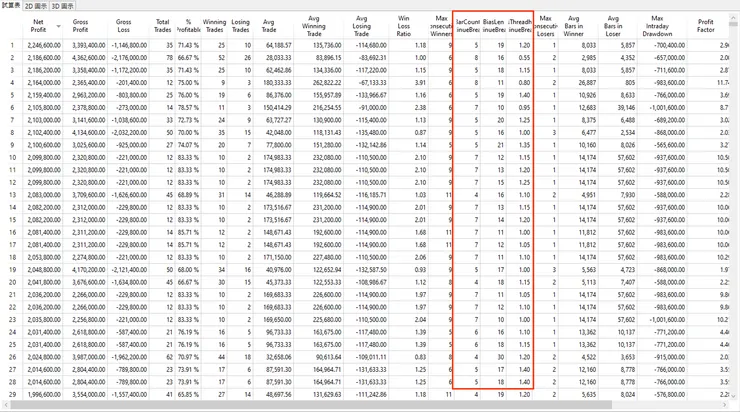The width and height of the screenshot is (740, 412).
Task: Click the sort arrow beside Net Profit
Action: click(59, 26)
